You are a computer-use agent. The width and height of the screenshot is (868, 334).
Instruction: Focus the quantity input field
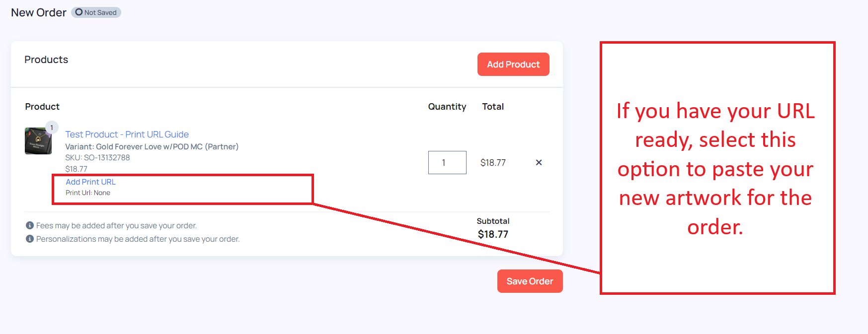point(447,162)
